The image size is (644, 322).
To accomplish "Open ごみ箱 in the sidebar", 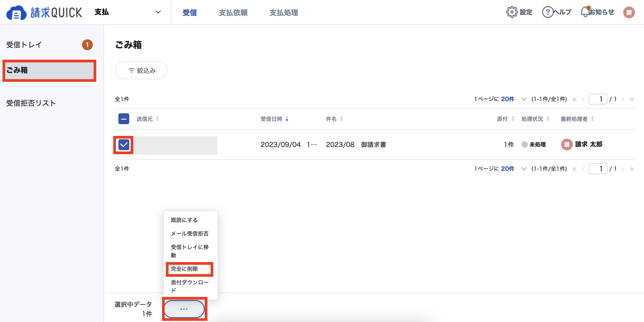I will (49, 70).
